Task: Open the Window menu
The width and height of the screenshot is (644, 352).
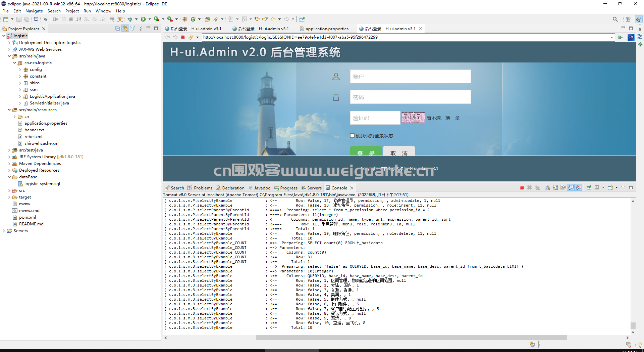Action: (103, 11)
